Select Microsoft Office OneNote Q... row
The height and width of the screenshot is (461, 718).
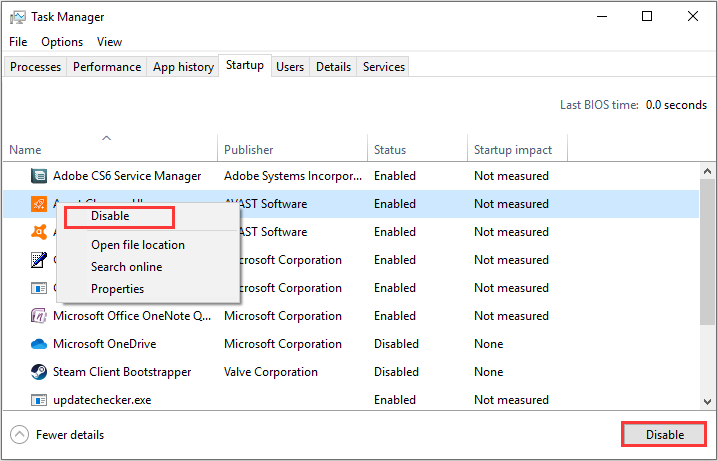pos(351,316)
